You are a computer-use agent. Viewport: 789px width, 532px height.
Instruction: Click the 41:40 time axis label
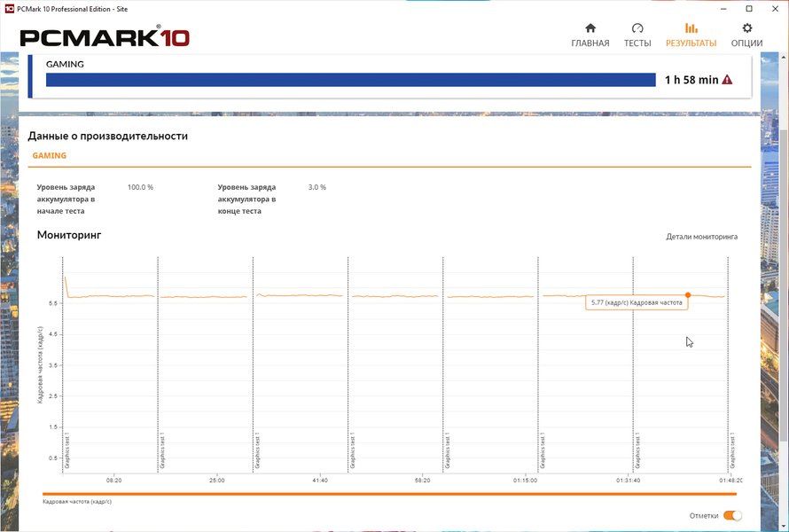click(320, 481)
